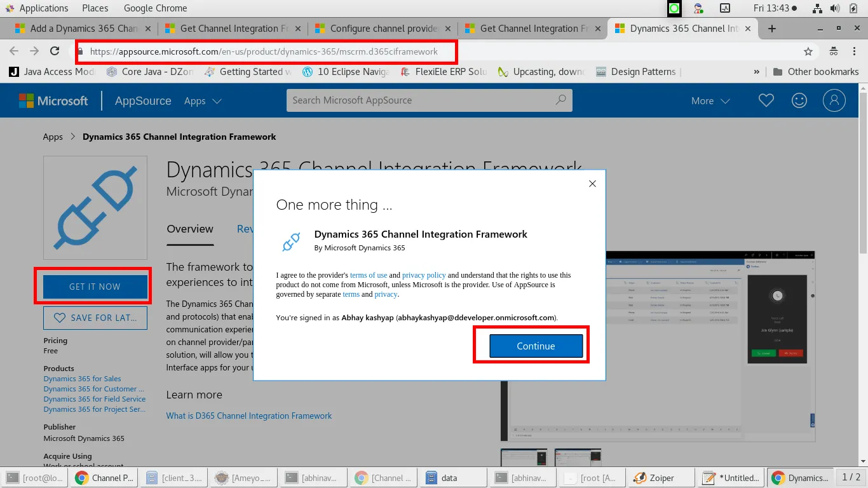Click the AppSource link in the header
This screenshot has height=488, width=868.
[x=143, y=101]
